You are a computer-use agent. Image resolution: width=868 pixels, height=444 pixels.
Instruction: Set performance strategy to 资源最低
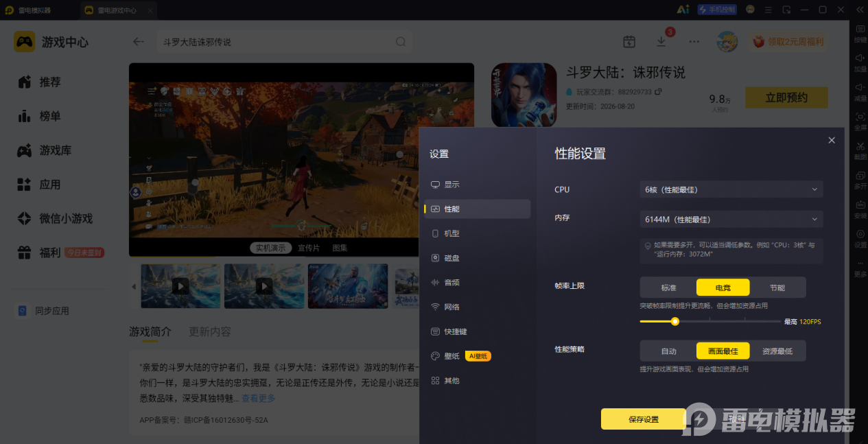coord(777,351)
